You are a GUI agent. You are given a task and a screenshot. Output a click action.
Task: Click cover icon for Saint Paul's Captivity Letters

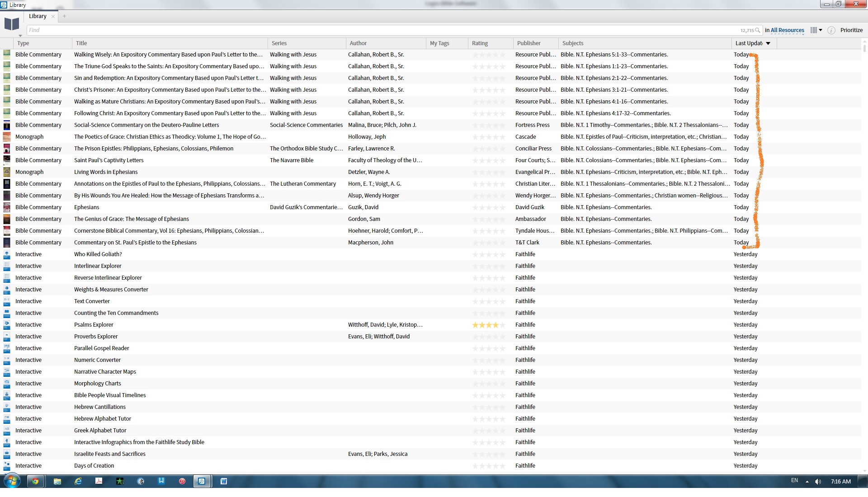coord(7,160)
